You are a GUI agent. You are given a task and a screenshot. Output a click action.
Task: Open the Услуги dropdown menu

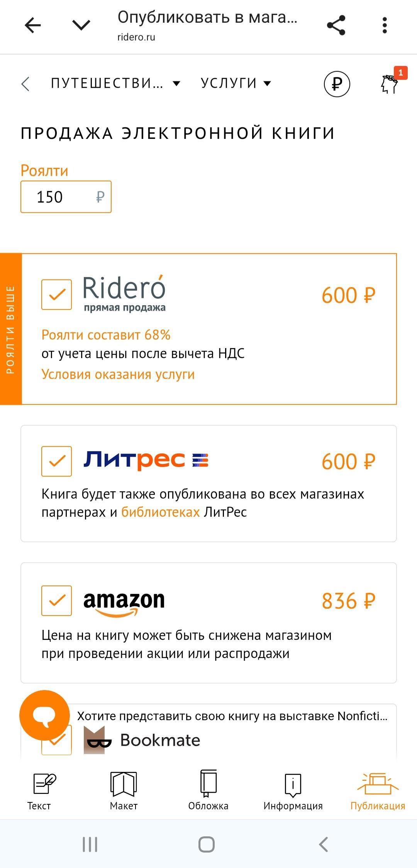pyautogui.click(x=236, y=83)
